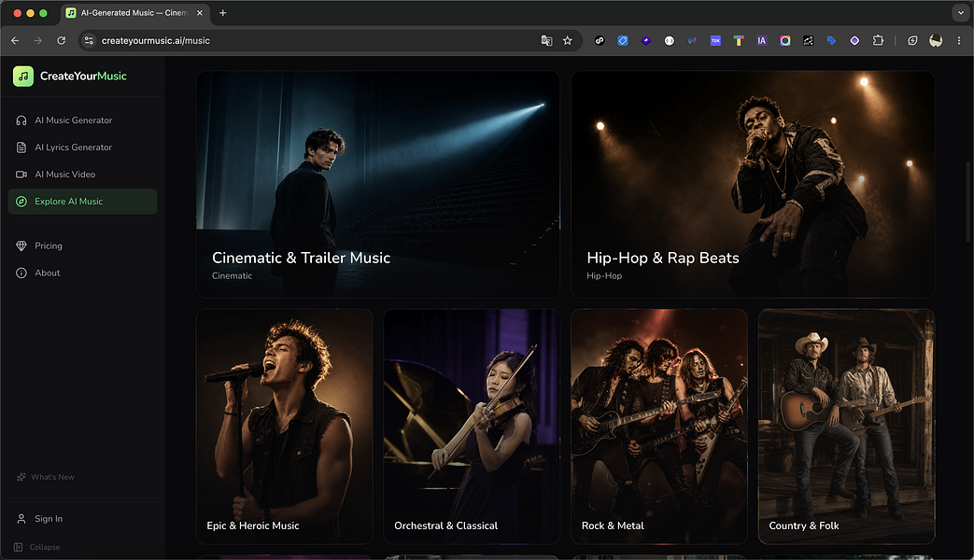Open the Hip-Hop & Rap Beats card
This screenshot has width=974, height=560.
pos(753,185)
